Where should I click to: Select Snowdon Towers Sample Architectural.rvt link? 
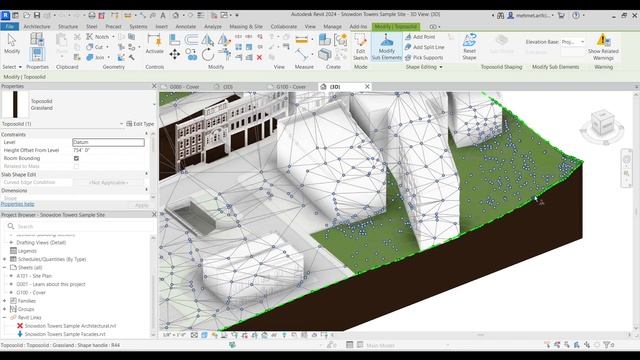coord(70,326)
